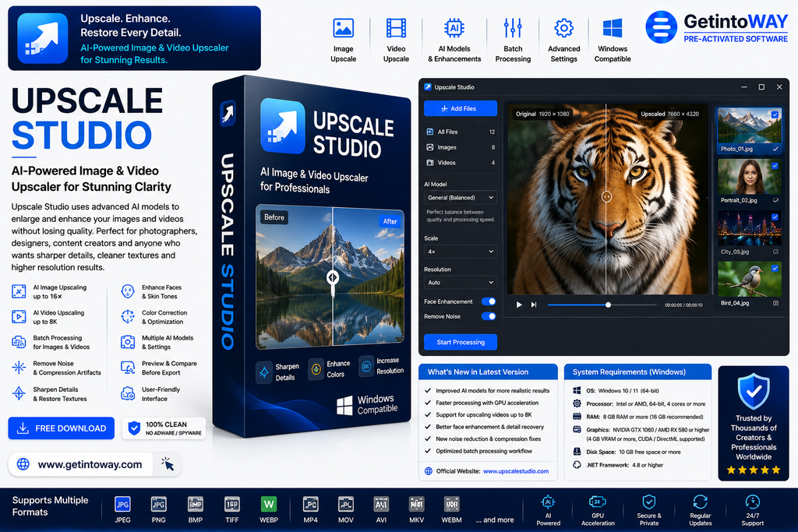This screenshot has height=532, width=798.
Task: Select the City_03.jpg thumbnail
Action: click(749, 228)
